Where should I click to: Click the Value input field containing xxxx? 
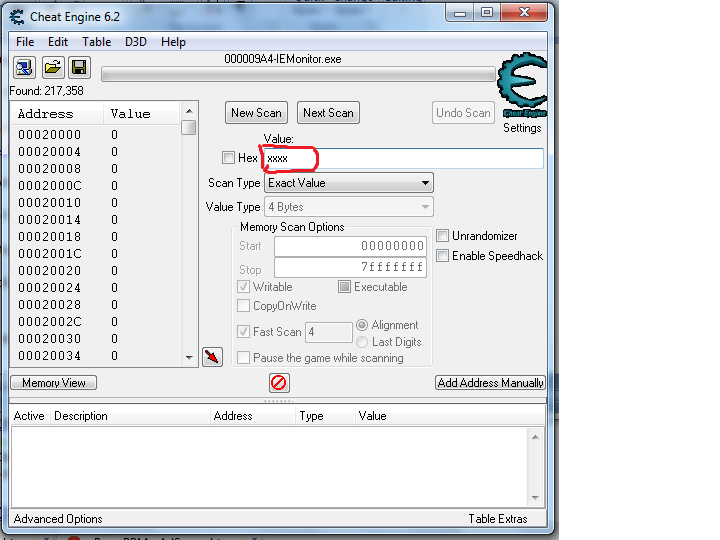(x=404, y=158)
